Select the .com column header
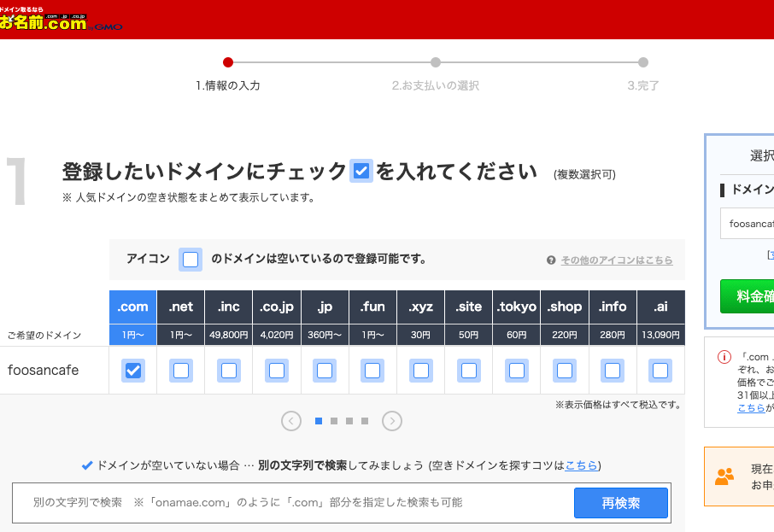Image resolution: width=774 pixels, height=532 pixels. (x=132, y=307)
